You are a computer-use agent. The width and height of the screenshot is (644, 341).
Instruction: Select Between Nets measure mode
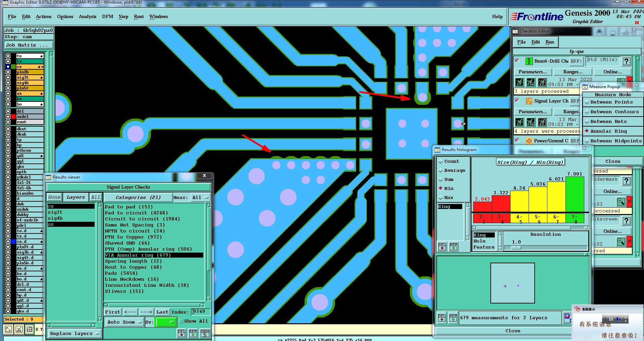click(x=612, y=122)
